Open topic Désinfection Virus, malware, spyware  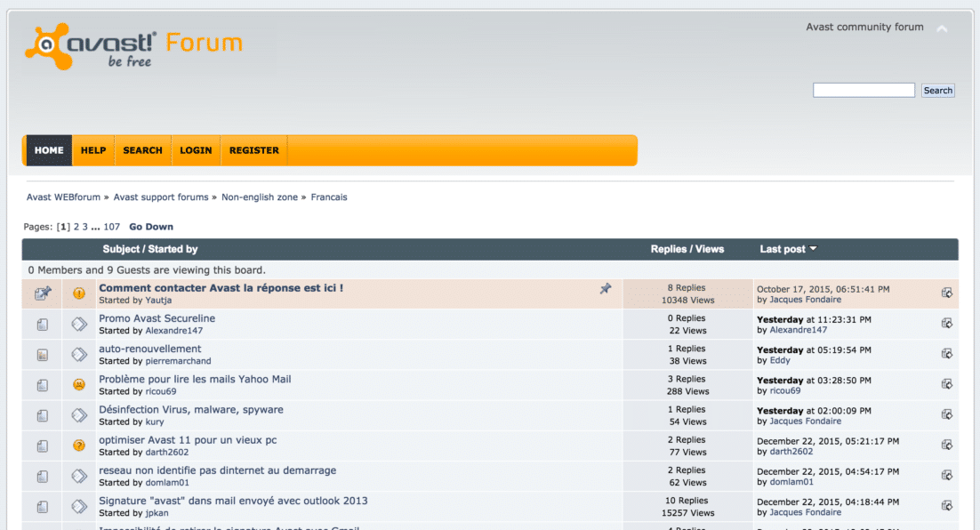coord(191,409)
